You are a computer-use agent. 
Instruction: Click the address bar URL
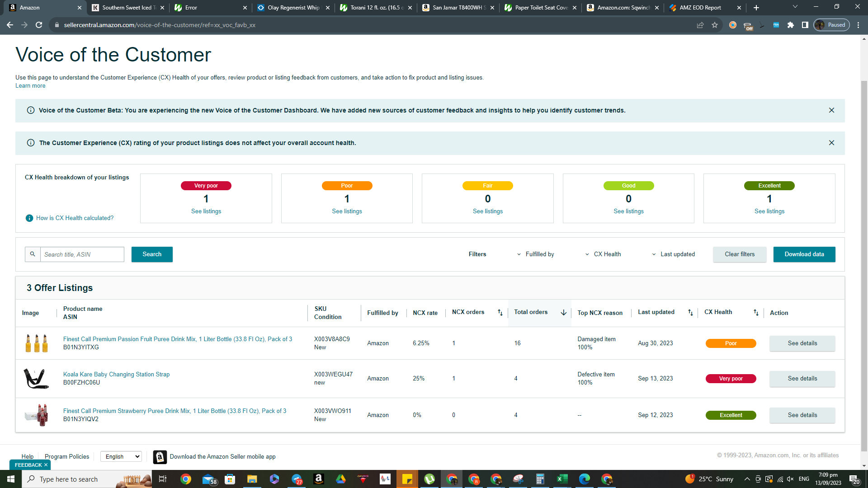pos(160,25)
